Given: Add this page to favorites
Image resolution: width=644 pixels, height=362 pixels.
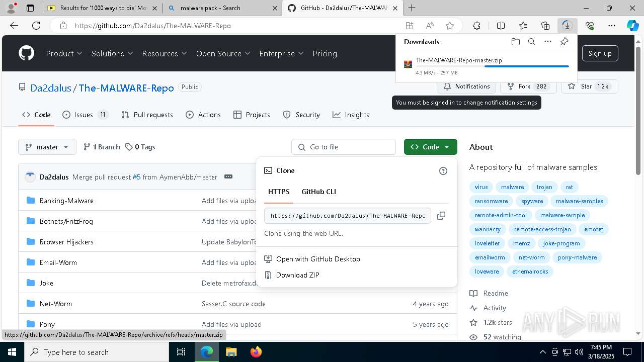Looking at the screenshot, I should (x=450, y=26).
